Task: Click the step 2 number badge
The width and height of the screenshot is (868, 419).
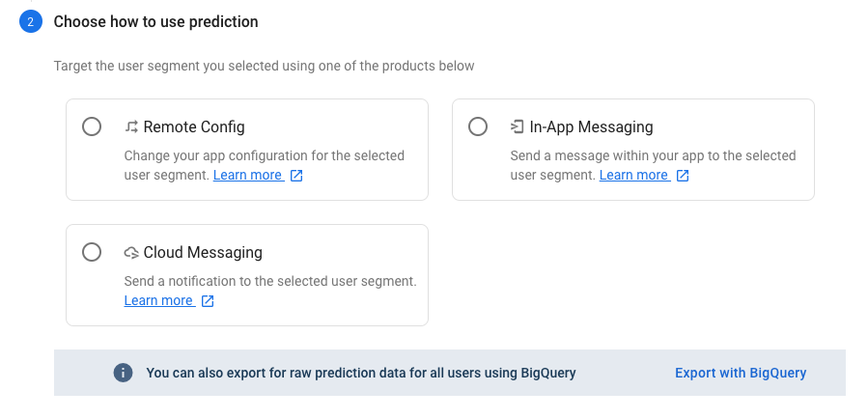Action: coord(30,21)
